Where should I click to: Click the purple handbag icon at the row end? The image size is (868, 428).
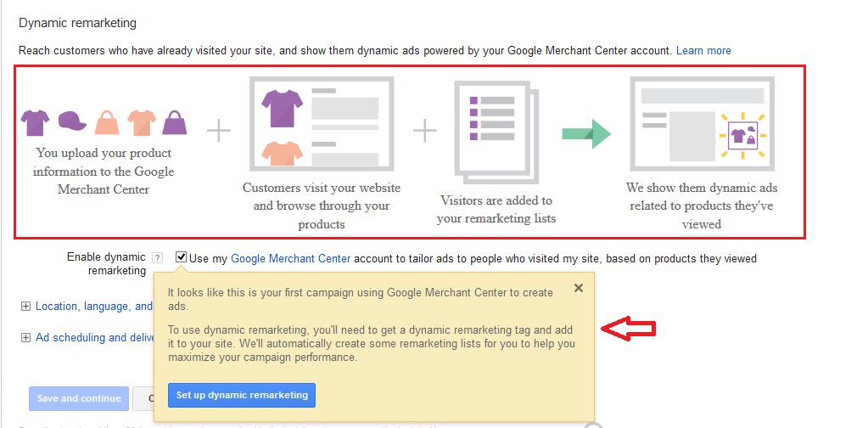point(174,124)
